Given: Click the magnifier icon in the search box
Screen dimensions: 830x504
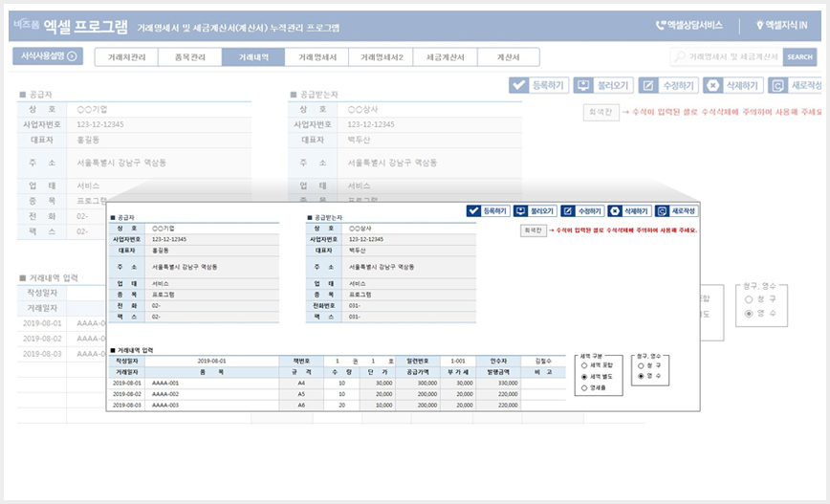Looking at the screenshot, I should click(680, 56).
